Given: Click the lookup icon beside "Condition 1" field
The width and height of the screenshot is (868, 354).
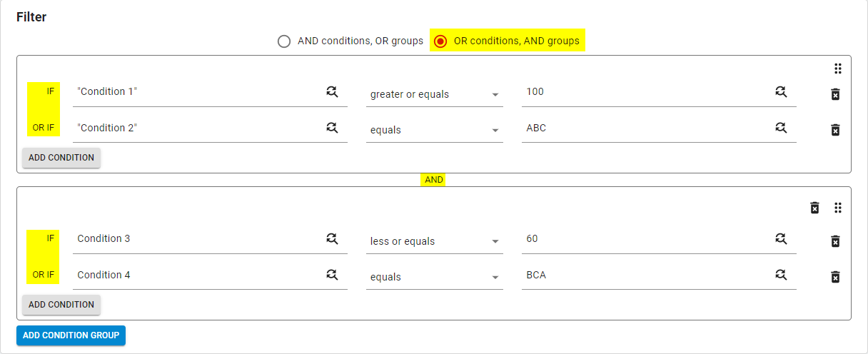Looking at the screenshot, I should (332, 91).
